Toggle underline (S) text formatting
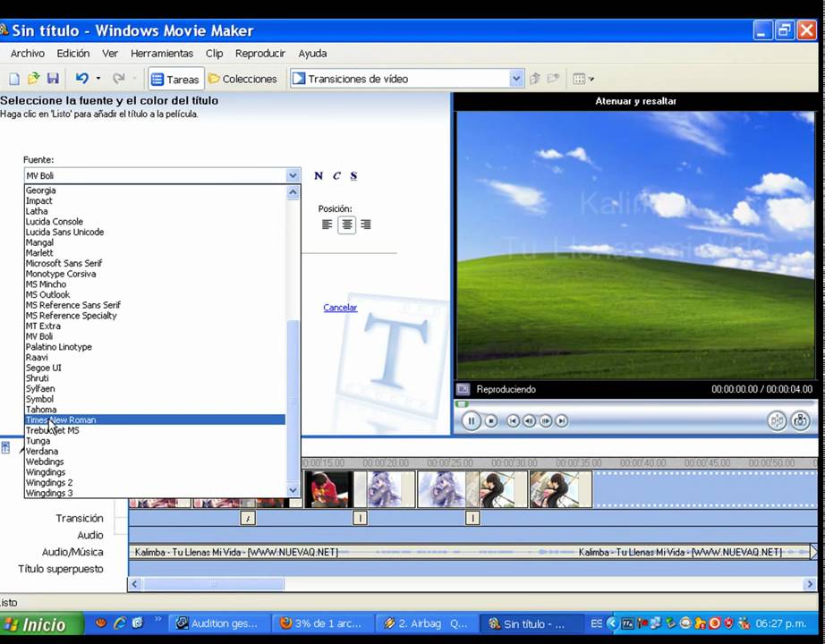Screen dimensions: 825x644 click(x=353, y=175)
